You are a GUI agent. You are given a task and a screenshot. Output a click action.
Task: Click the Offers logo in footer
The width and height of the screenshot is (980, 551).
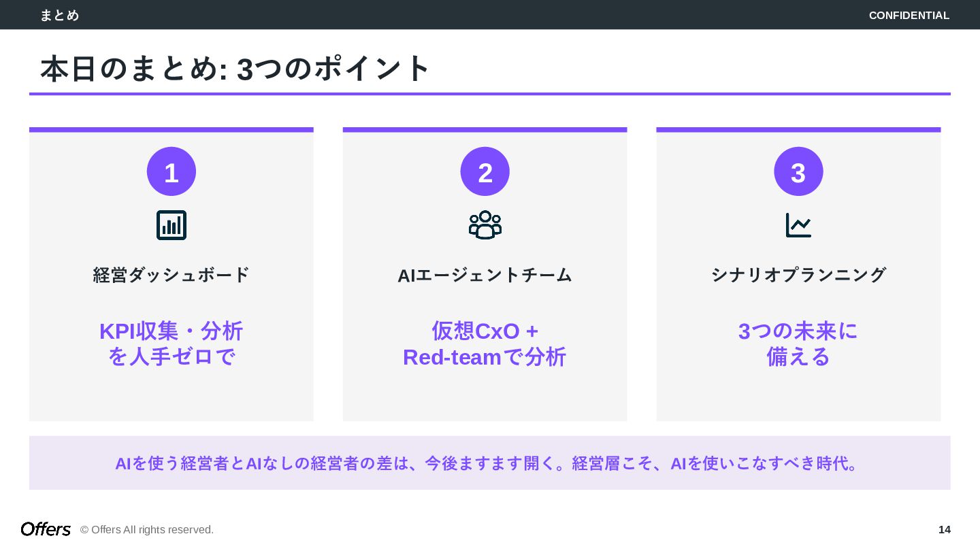coord(46,529)
